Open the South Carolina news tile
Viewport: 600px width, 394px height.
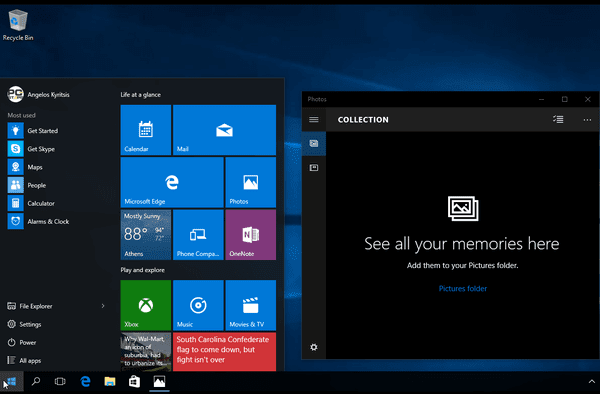(224, 352)
